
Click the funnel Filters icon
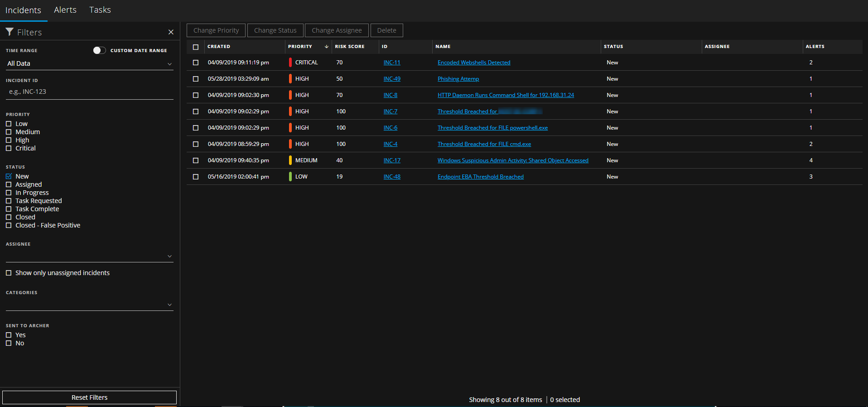click(x=9, y=32)
